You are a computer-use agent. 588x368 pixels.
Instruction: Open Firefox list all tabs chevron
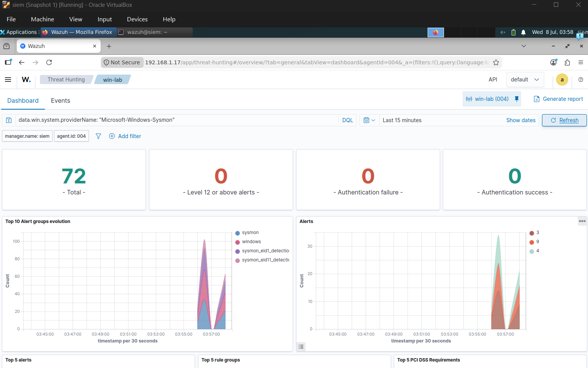point(524,46)
